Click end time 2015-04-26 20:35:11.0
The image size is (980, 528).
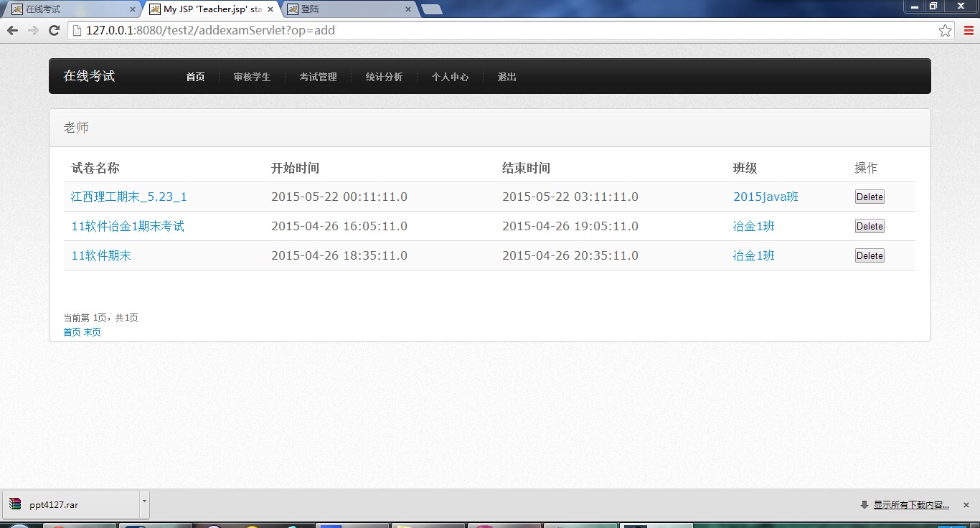pos(570,255)
